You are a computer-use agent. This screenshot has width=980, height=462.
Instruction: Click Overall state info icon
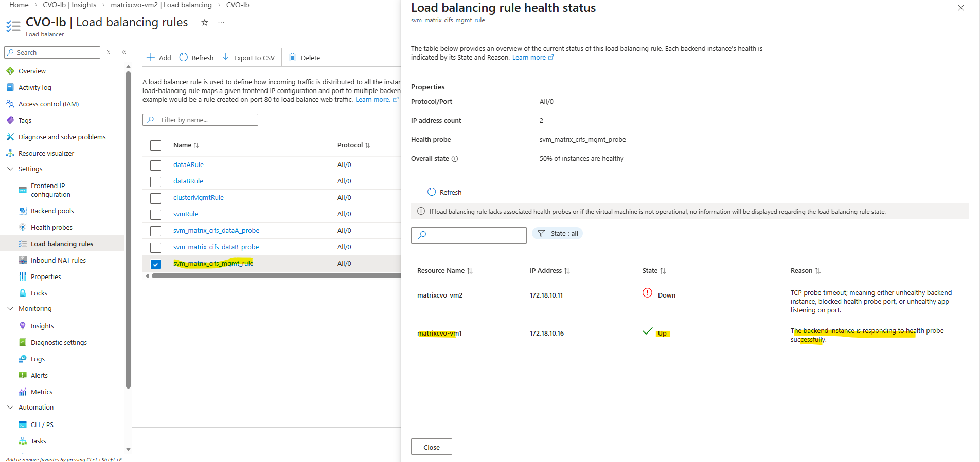[x=455, y=159]
